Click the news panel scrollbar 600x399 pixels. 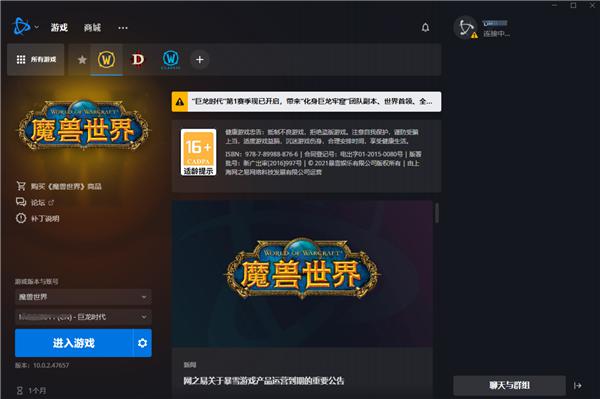click(437, 213)
